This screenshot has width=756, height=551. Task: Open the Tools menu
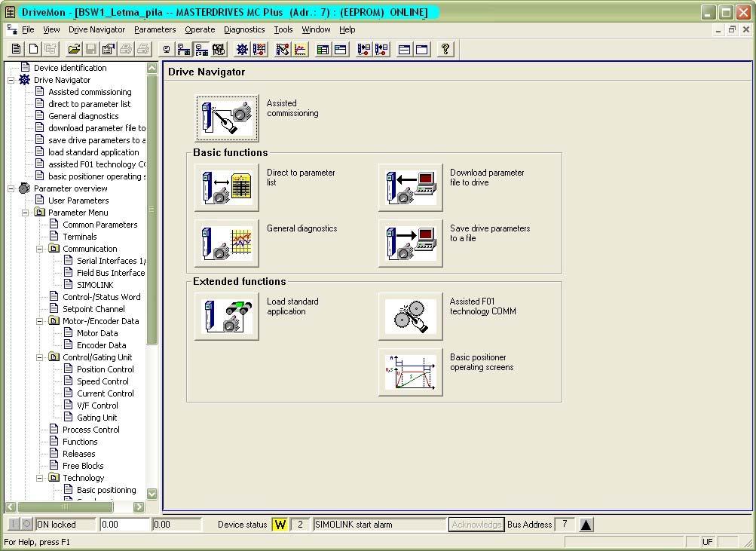click(283, 29)
